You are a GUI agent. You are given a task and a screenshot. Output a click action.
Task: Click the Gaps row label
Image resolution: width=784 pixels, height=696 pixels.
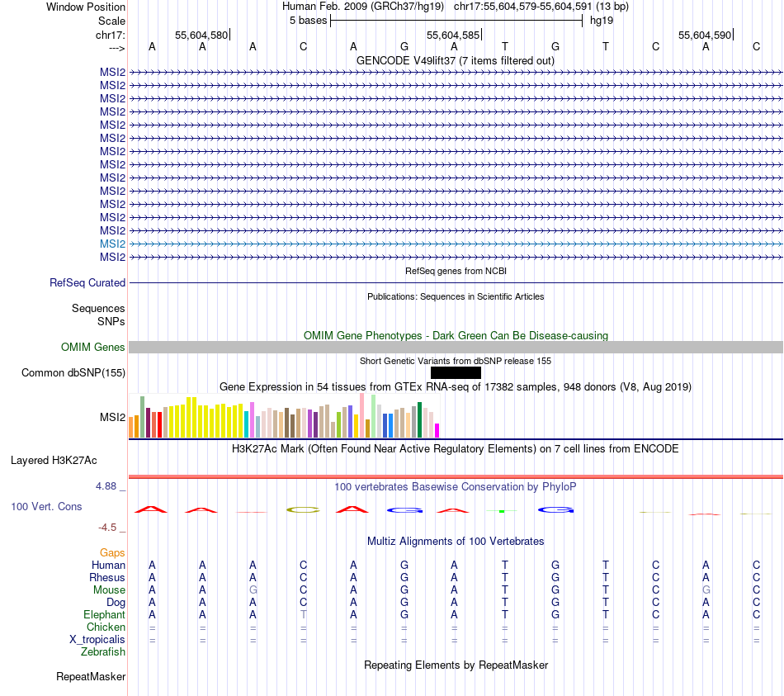[x=112, y=552]
